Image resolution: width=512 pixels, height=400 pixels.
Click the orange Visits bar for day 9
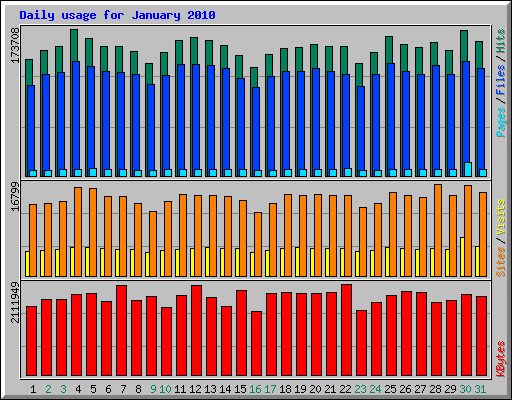pyautogui.click(x=153, y=244)
